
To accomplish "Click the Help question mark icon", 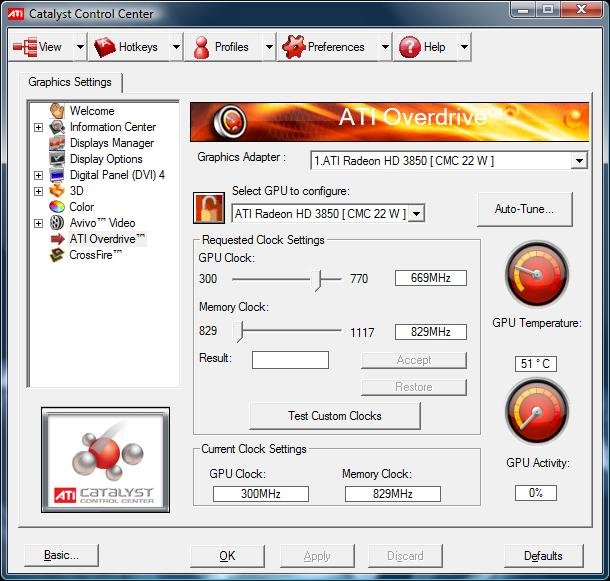I will tap(410, 47).
